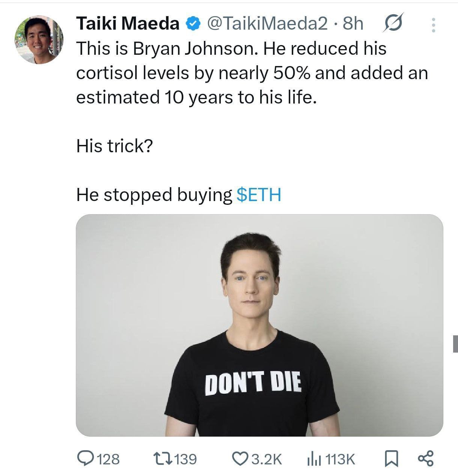Click the Taiki Maeda display name
The height and width of the screenshot is (476, 458).
(x=128, y=24)
